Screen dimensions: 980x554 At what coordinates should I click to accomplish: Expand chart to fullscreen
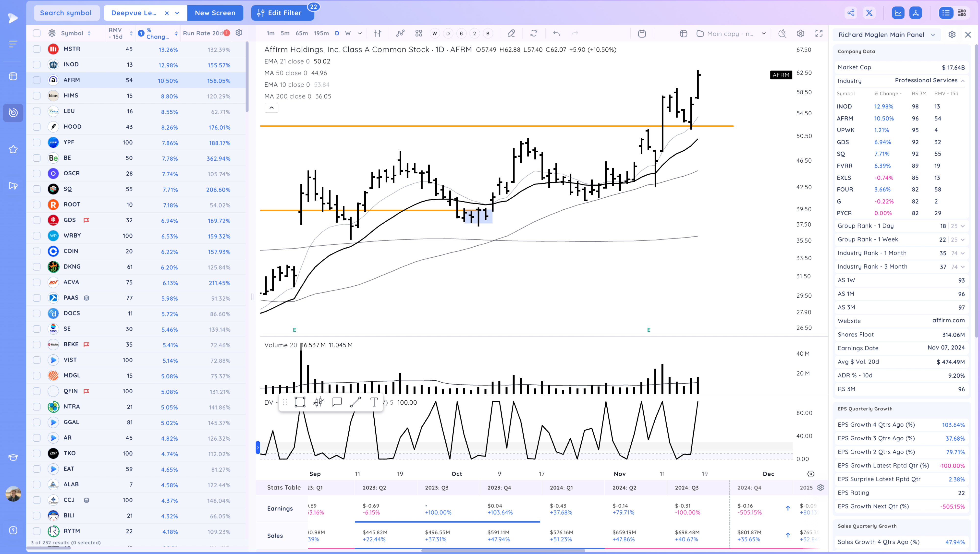(x=819, y=34)
